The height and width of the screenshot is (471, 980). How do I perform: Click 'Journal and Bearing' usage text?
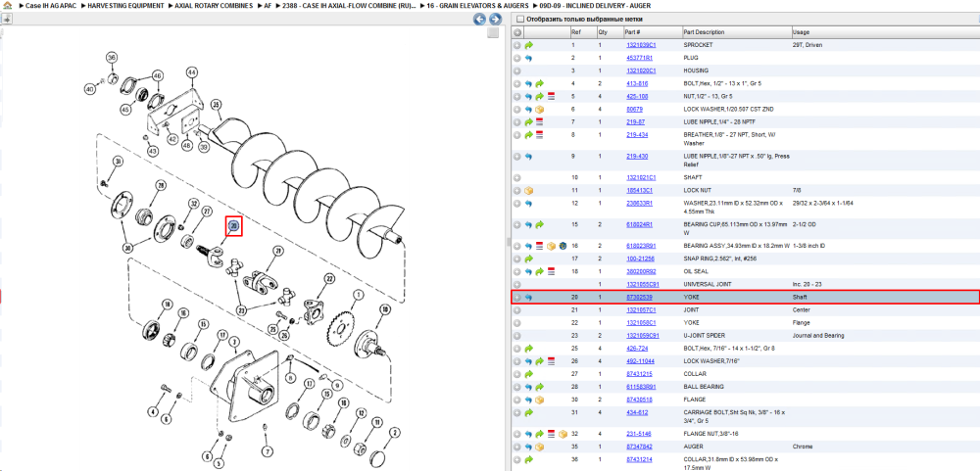click(x=818, y=336)
